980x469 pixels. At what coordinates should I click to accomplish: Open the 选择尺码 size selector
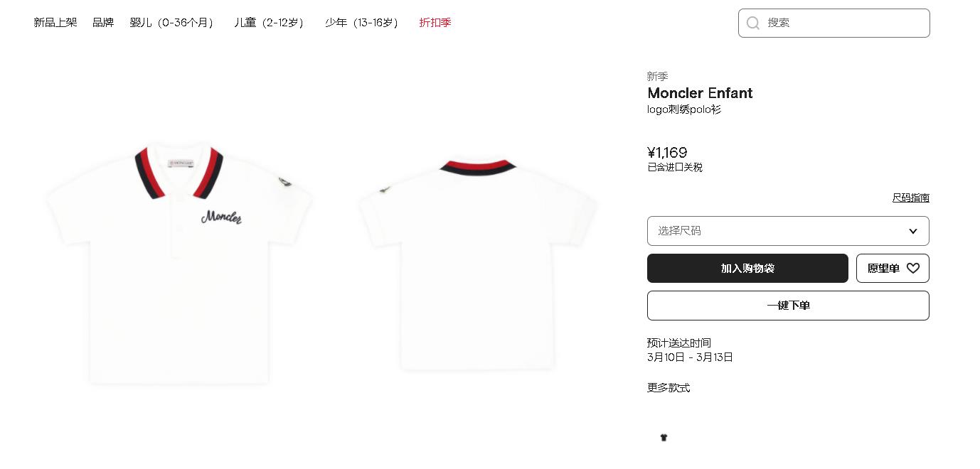788,231
